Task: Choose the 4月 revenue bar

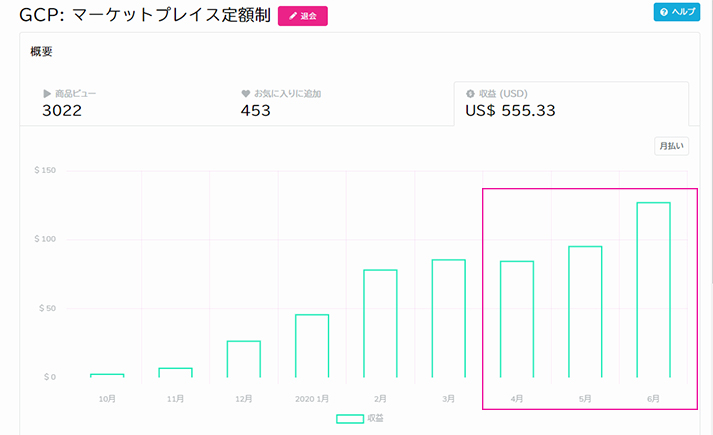Action: [517, 319]
